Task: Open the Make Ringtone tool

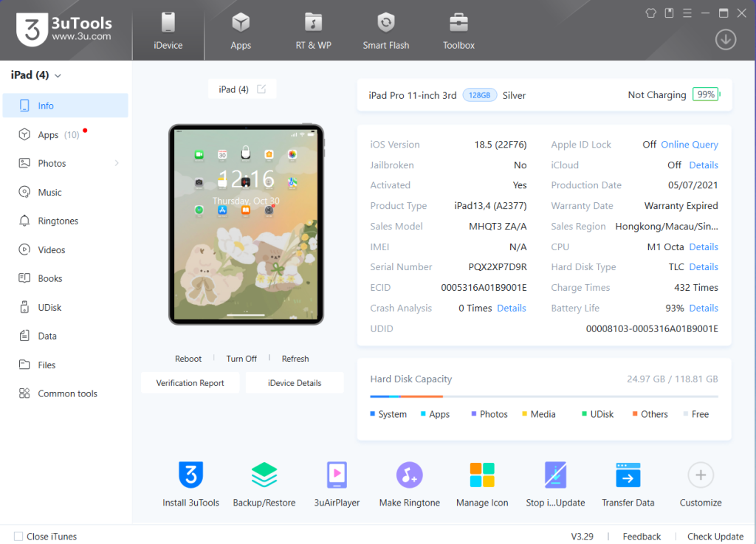Action: (x=409, y=475)
